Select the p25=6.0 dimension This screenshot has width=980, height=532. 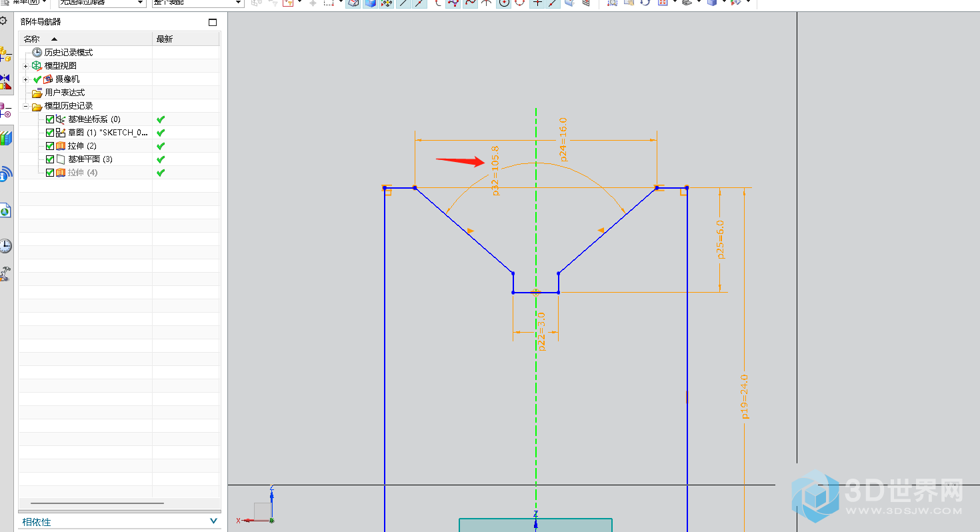(720, 239)
